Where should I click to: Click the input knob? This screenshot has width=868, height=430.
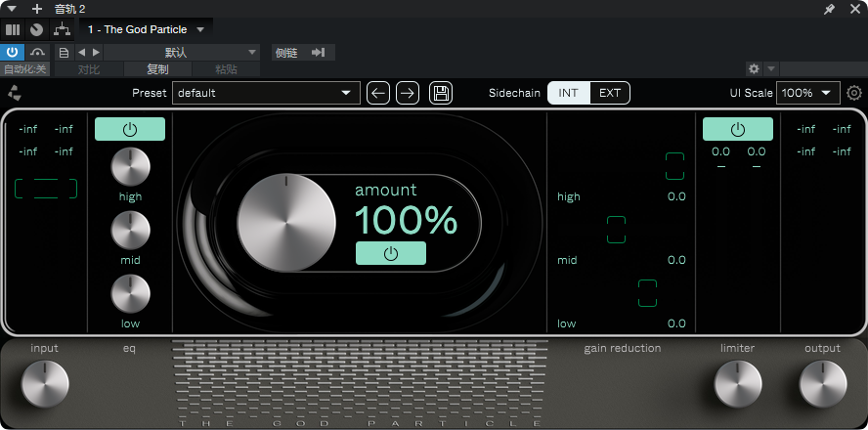(45, 384)
